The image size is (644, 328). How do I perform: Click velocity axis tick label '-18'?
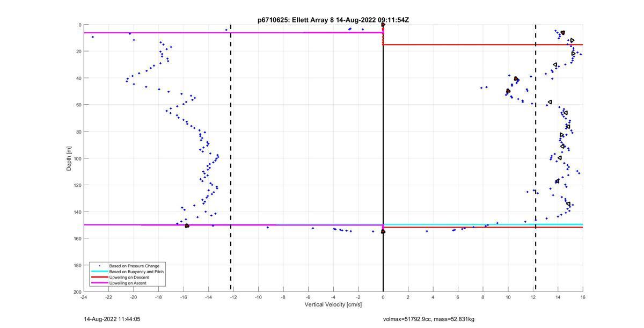pyautogui.click(x=158, y=297)
